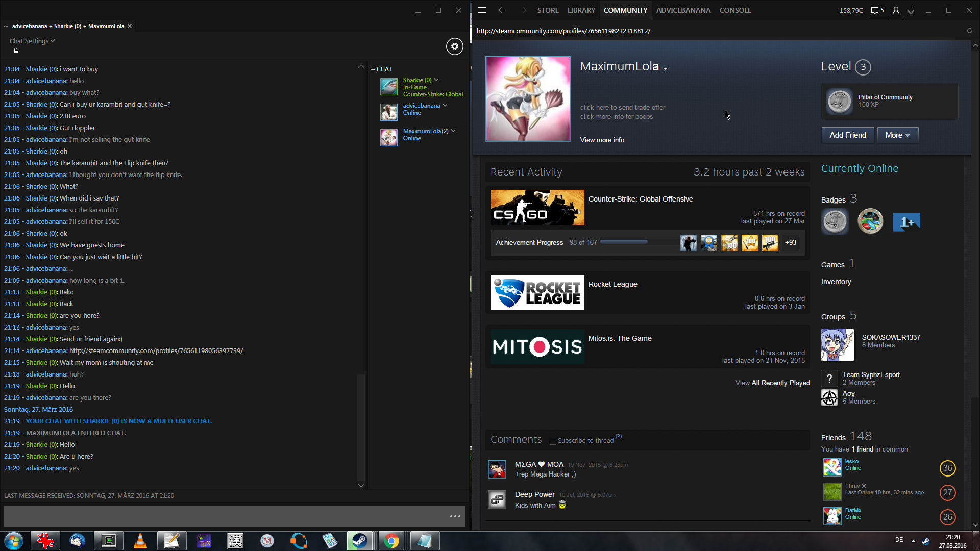The height and width of the screenshot is (551, 980).
Task: Click the Add Friend button
Action: 847,135
